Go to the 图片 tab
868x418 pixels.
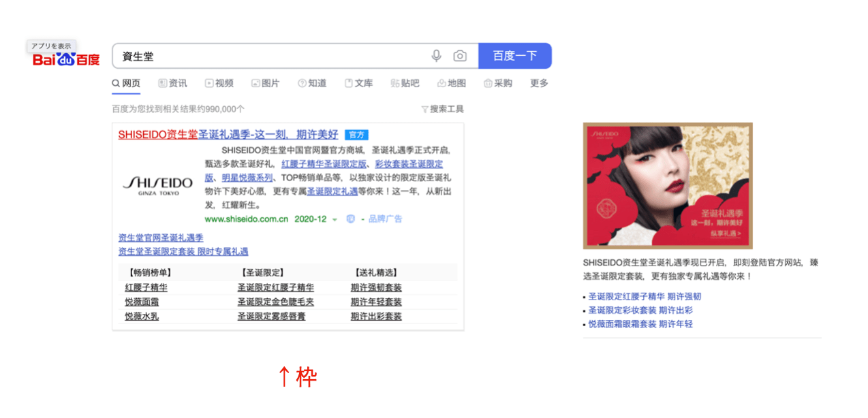[265, 83]
